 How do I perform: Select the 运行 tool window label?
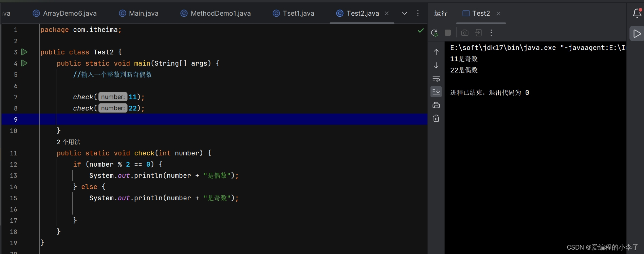tap(441, 13)
